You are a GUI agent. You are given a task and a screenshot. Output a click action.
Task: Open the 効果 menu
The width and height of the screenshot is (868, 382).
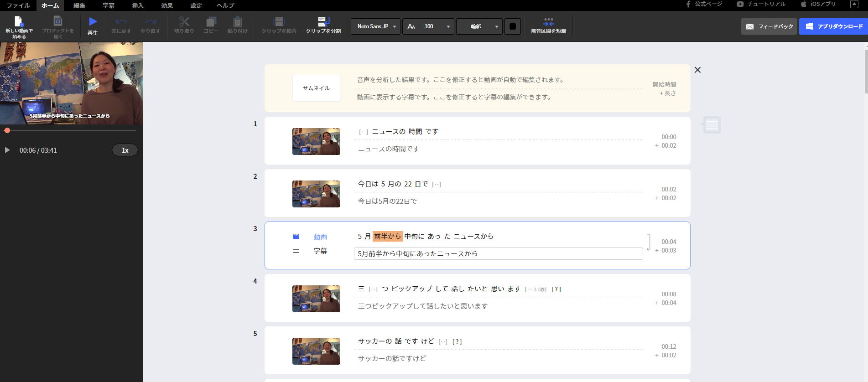click(x=167, y=5)
